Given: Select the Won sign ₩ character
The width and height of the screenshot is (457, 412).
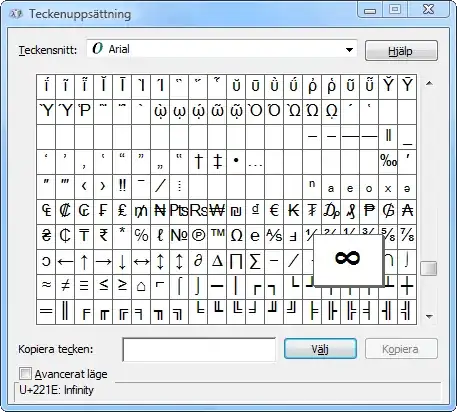Looking at the screenshot, I should (217, 212).
